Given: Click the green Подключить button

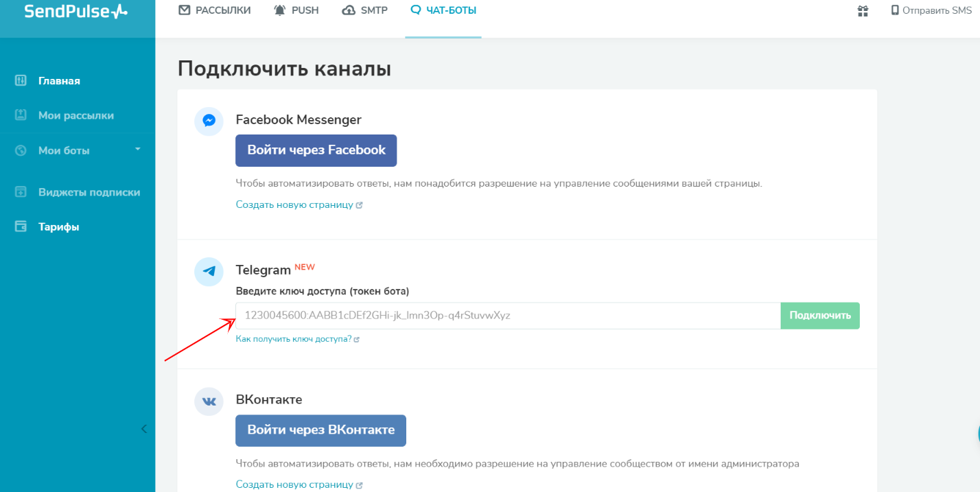Looking at the screenshot, I should click(819, 316).
